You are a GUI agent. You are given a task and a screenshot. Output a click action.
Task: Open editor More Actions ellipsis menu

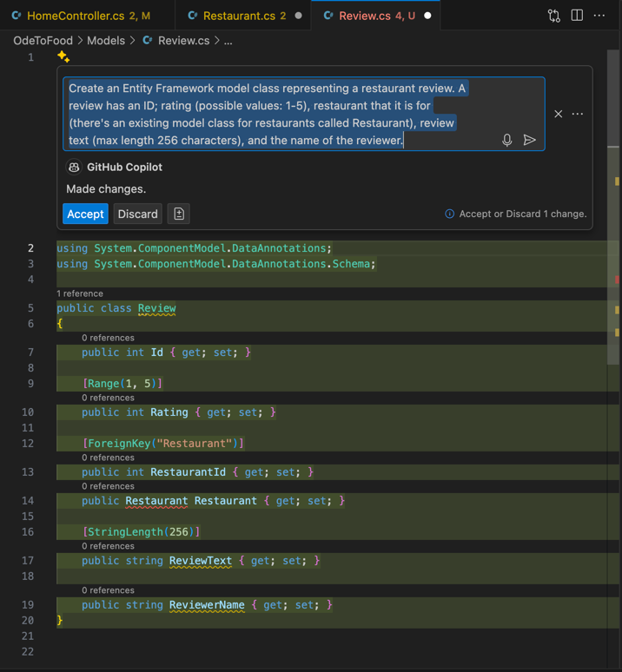pyautogui.click(x=599, y=16)
